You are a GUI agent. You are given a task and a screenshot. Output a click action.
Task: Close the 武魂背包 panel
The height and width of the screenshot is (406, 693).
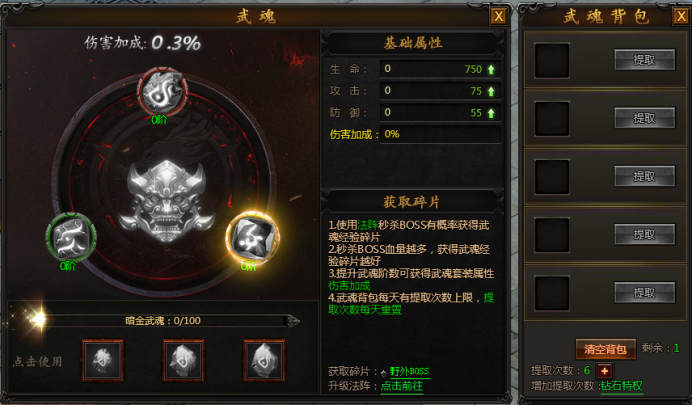click(x=681, y=16)
